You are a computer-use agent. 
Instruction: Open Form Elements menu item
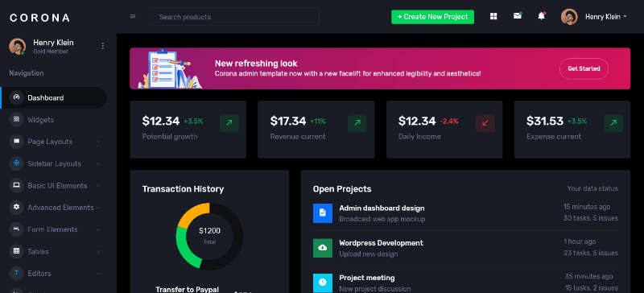pyautogui.click(x=53, y=229)
